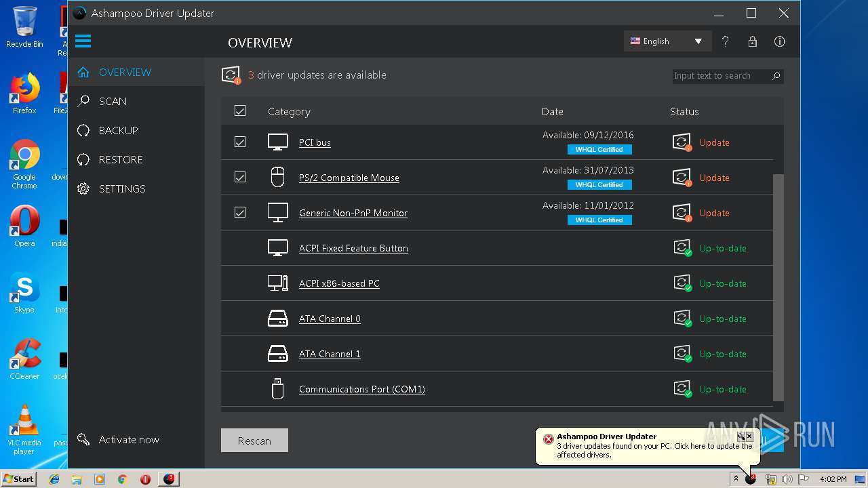Click the search magnifier icon
This screenshot has width=868, height=488.
tap(776, 76)
